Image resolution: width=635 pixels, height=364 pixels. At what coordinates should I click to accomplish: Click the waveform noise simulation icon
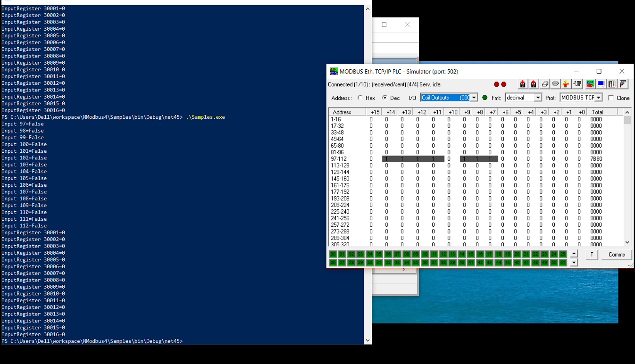(577, 83)
